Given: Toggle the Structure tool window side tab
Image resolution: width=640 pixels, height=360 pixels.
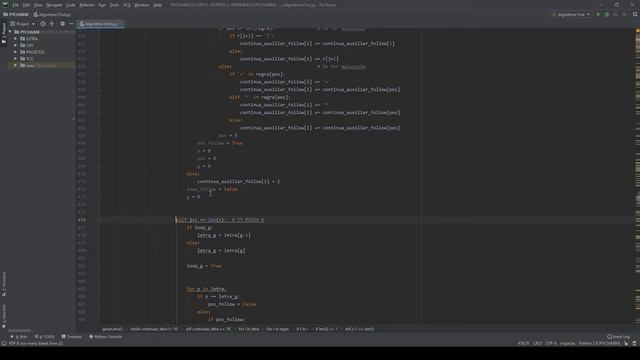Looking at the screenshot, I should coord(4,284).
